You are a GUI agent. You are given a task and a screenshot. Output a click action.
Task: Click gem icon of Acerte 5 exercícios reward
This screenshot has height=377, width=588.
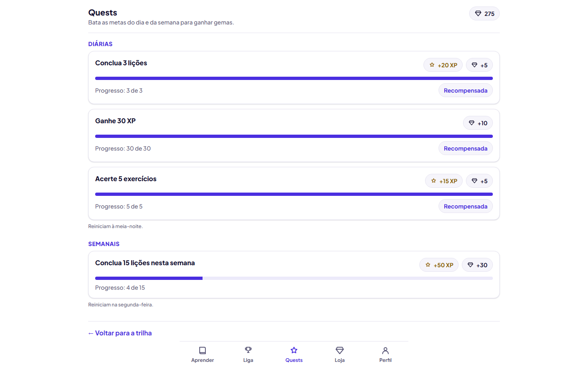tap(474, 181)
